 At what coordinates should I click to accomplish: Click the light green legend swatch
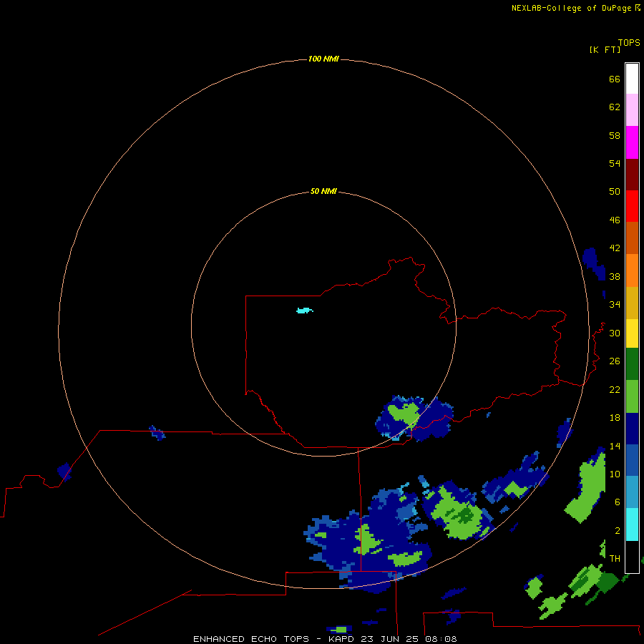[x=632, y=396]
